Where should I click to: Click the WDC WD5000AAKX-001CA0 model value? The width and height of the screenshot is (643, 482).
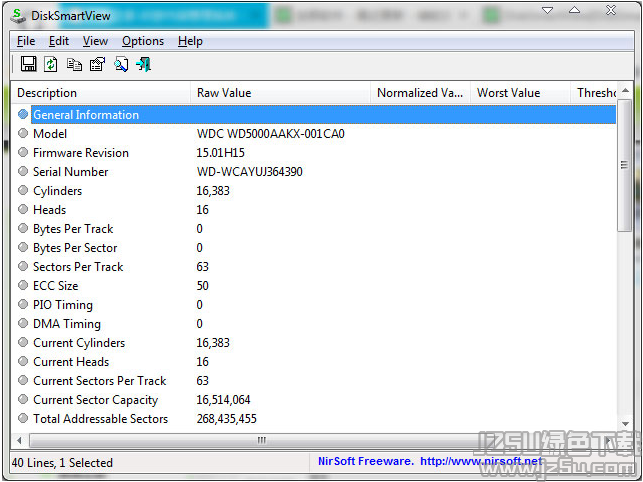pyautogui.click(x=271, y=134)
